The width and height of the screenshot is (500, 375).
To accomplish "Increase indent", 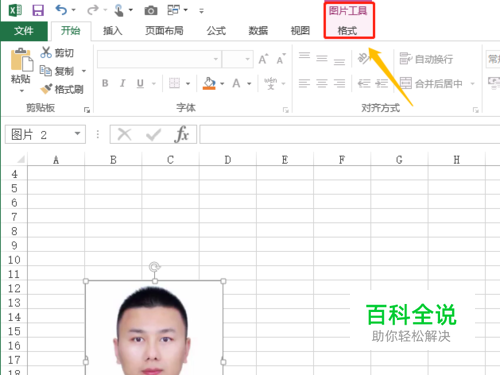I will coord(381,83).
